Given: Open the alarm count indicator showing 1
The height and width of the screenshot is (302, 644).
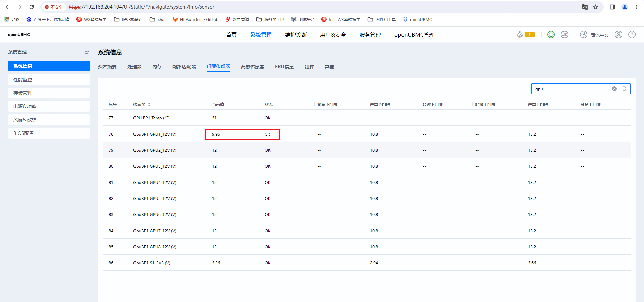Looking at the screenshot, I should tap(526, 35).
